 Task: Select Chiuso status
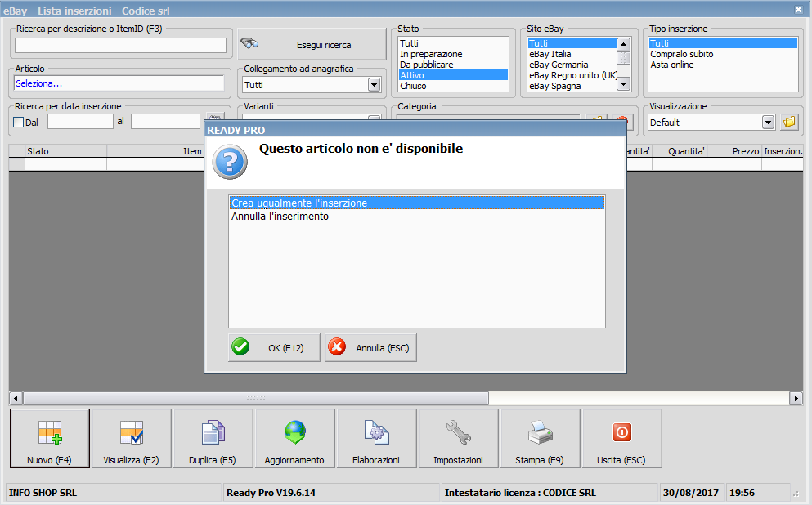coord(453,86)
